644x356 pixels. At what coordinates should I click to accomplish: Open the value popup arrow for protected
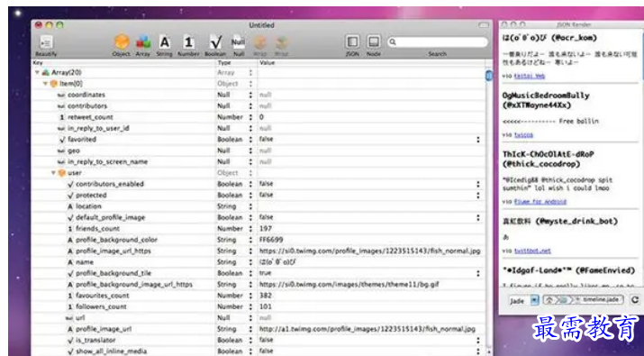[x=478, y=196]
